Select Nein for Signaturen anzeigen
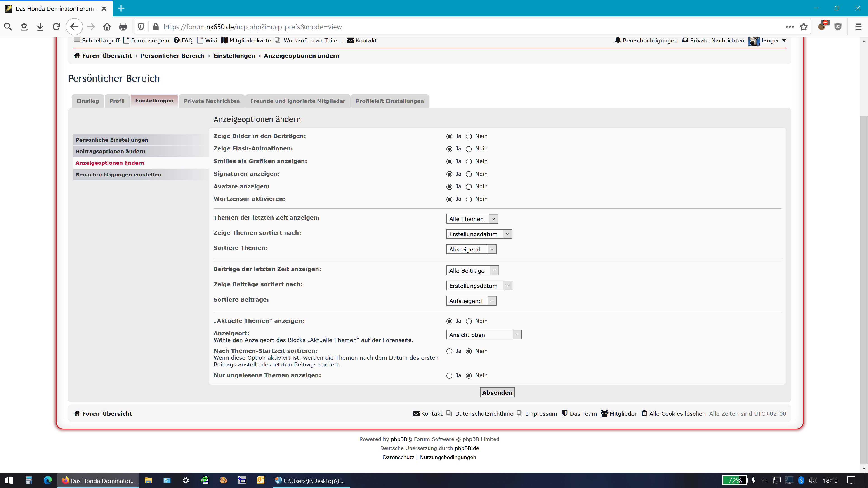Image resolution: width=868 pixels, height=488 pixels. click(469, 174)
